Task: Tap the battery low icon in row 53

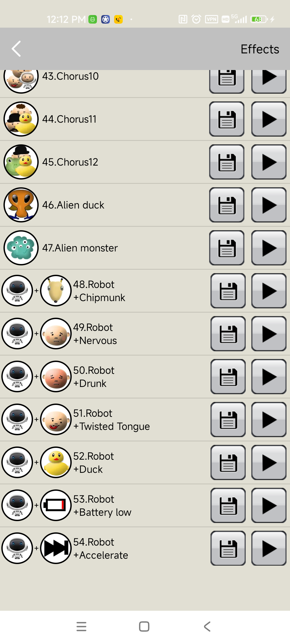Action: coord(56,506)
